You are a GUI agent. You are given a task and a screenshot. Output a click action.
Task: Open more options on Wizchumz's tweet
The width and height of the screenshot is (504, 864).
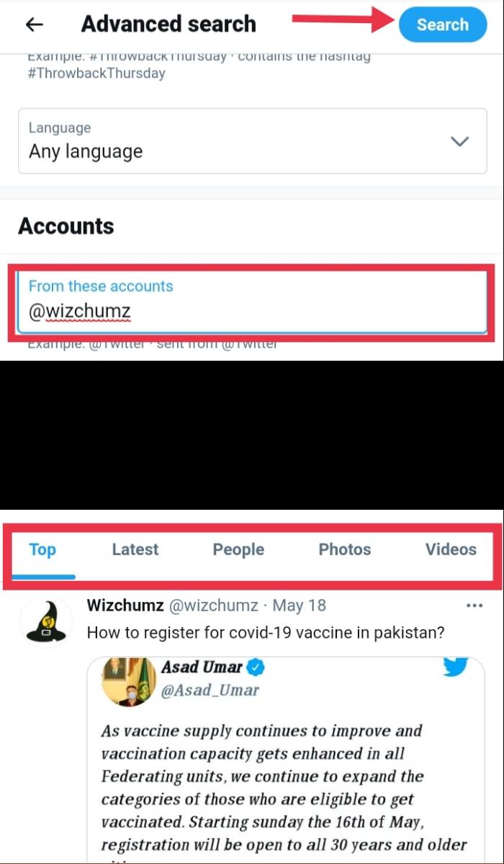474,606
